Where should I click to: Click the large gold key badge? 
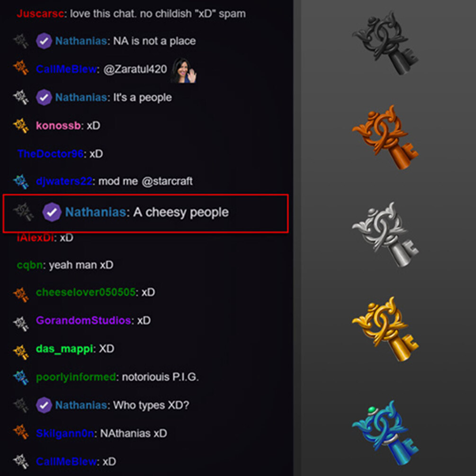pos(385,329)
